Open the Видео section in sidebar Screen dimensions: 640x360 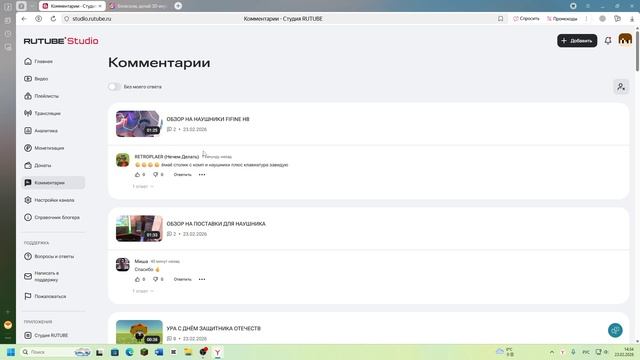36,79
